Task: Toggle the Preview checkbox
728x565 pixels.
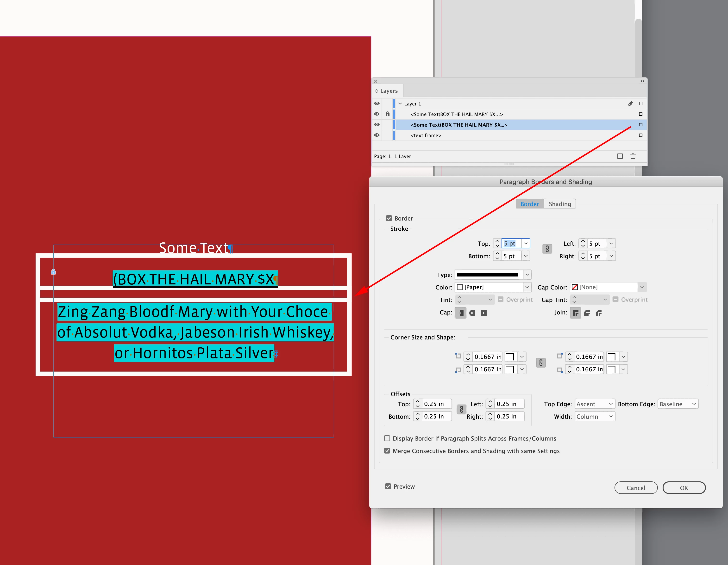Action: (x=388, y=486)
